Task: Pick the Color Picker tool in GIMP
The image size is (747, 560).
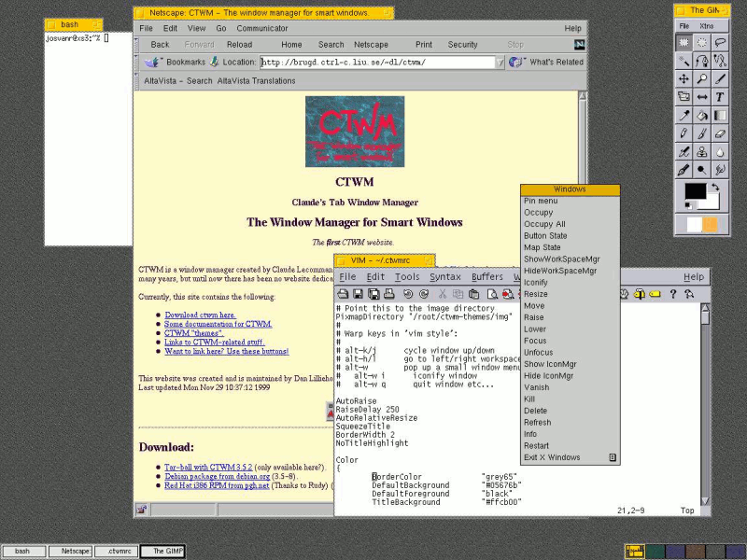Action: pos(684,115)
